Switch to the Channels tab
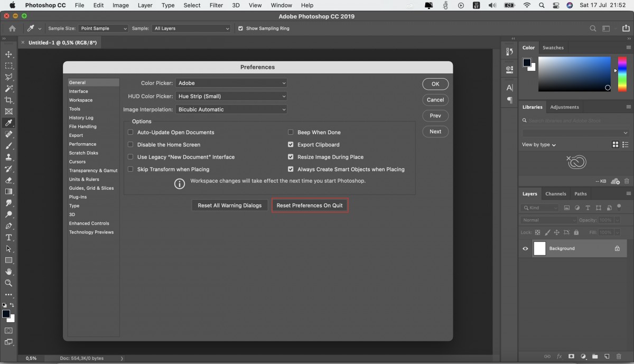 coord(556,194)
